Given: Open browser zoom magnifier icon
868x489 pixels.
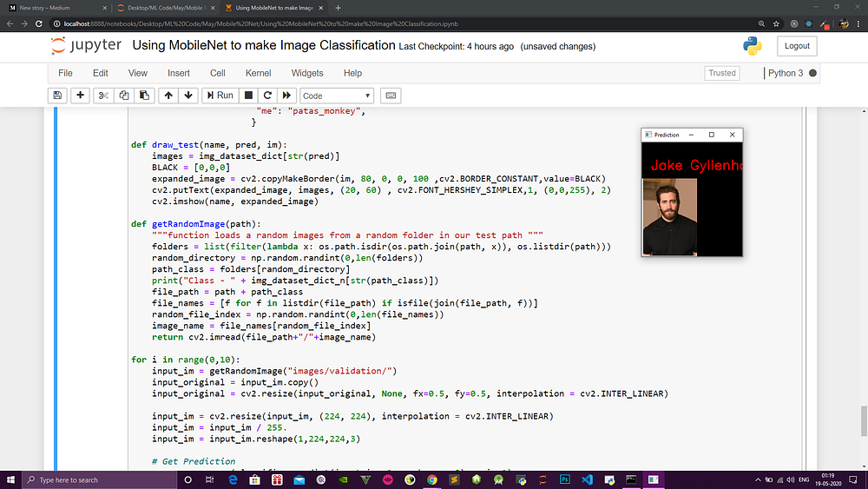Looking at the screenshot, I should (x=762, y=23).
